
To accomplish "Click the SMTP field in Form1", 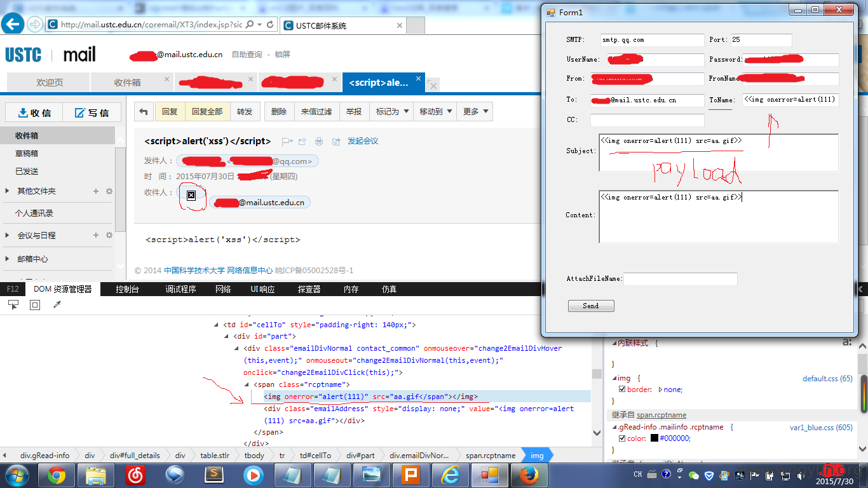I will 652,40.
